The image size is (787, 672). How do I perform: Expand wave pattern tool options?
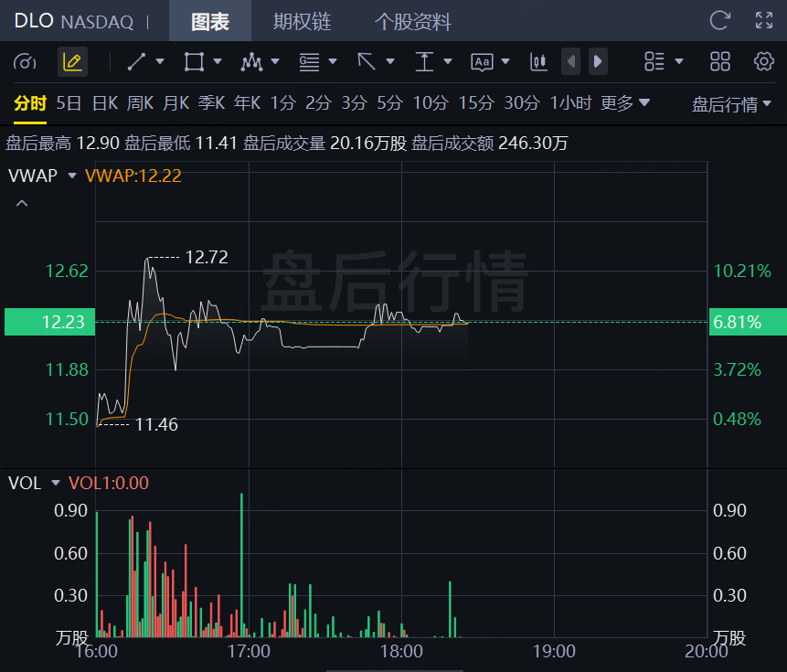tap(275, 62)
